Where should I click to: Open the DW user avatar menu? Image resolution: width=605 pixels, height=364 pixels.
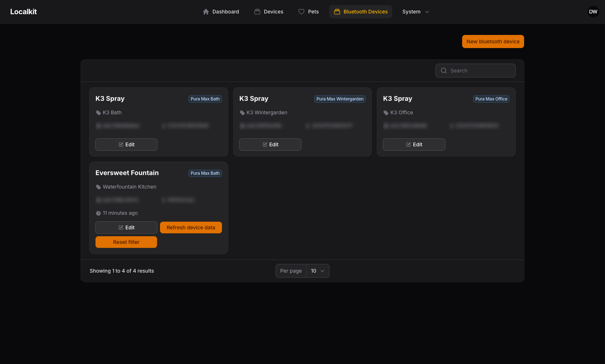pyautogui.click(x=593, y=12)
